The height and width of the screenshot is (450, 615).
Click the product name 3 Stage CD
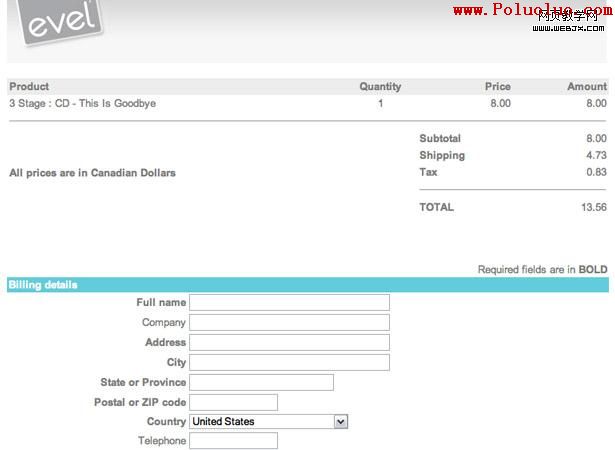(83, 103)
